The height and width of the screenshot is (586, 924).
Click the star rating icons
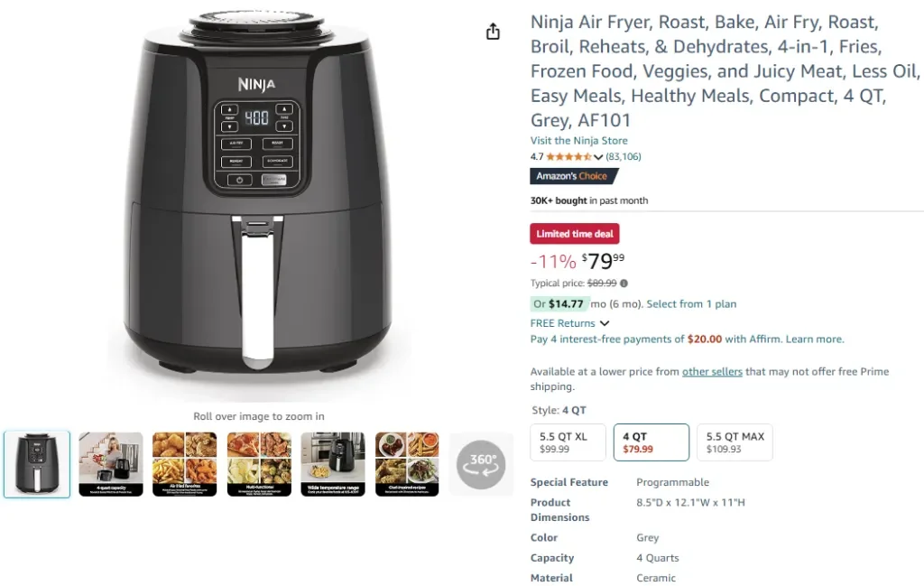coord(568,157)
